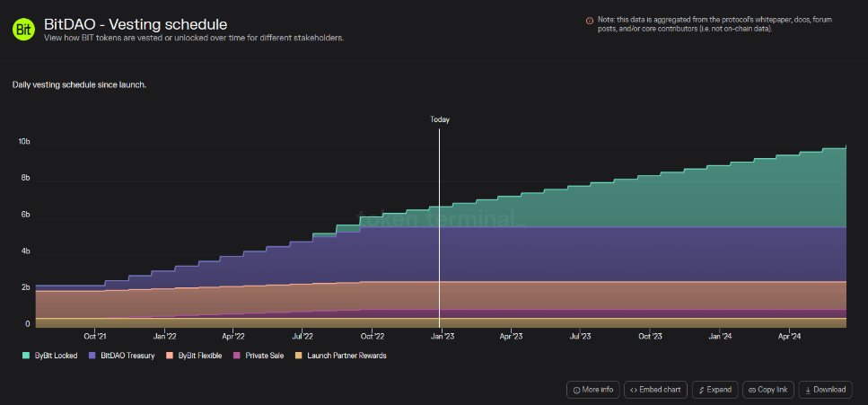Click the "BitDAO - Vesting schedule" title
This screenshot has width=868, height=405.
[x=136, y=25]
